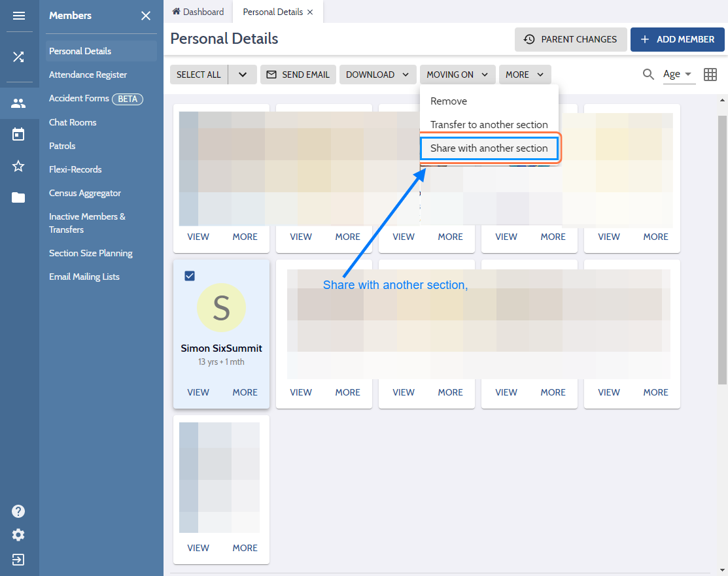Expand the Select All dropdown arrow
The height and width of the screenshot is (576, 728).
[x=243, y=75]
